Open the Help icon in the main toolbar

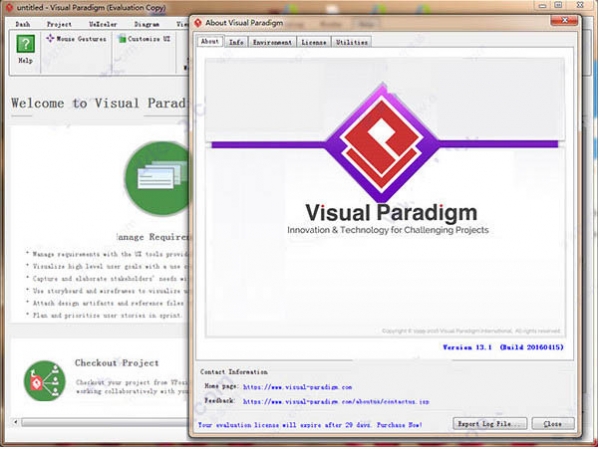[x=26, y=49]
